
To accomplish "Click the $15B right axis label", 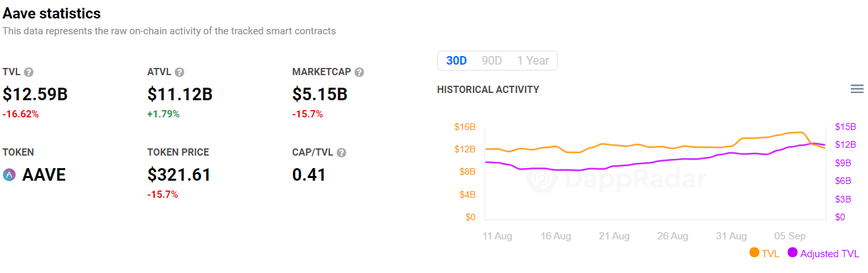I will (x=845, y=127).
